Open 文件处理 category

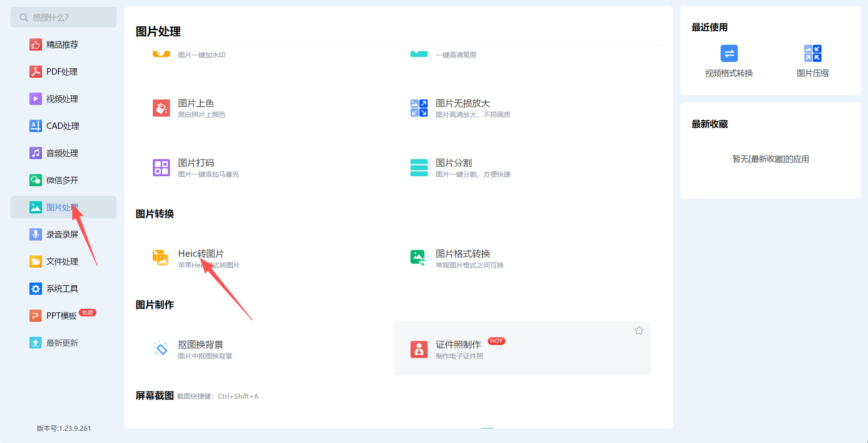pyautogui.click(x=63, y=262)
